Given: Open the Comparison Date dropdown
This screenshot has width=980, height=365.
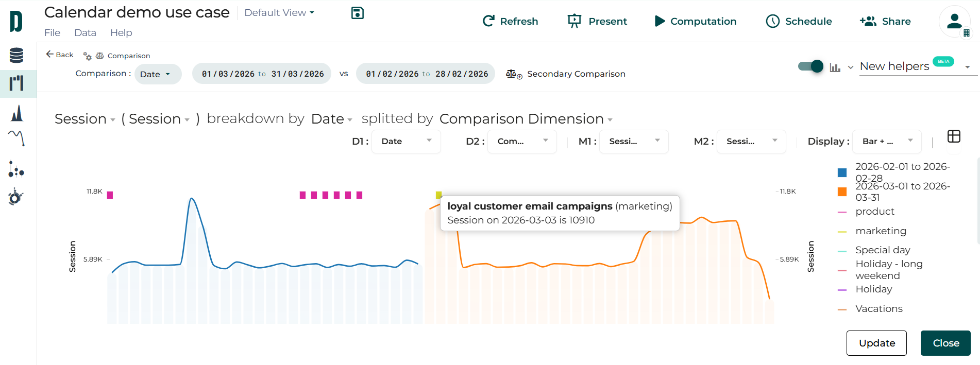Looking at the screenshot, I should [x=157, y=74].
